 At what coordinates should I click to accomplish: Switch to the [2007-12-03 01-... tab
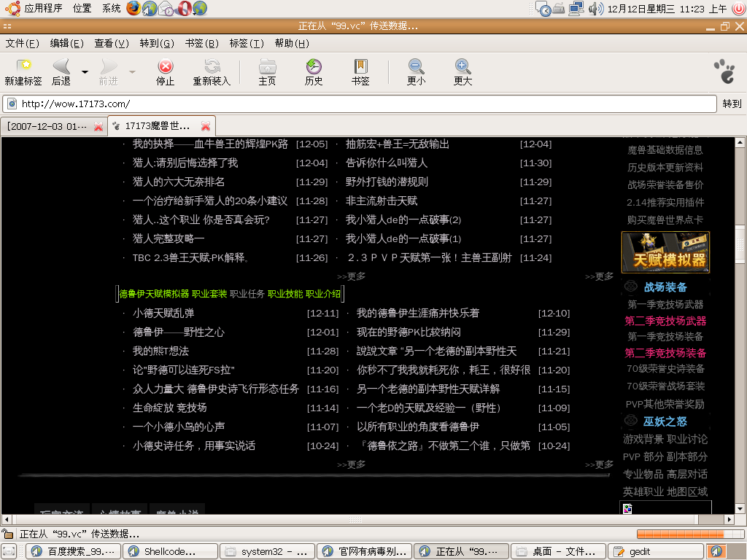coord(54,127)
